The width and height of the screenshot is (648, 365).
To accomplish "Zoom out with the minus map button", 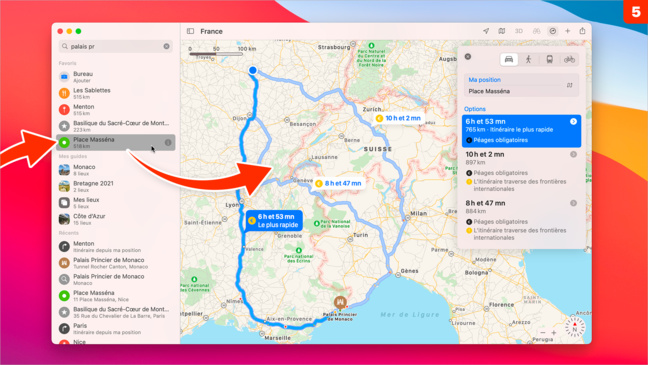I will 543,333.
